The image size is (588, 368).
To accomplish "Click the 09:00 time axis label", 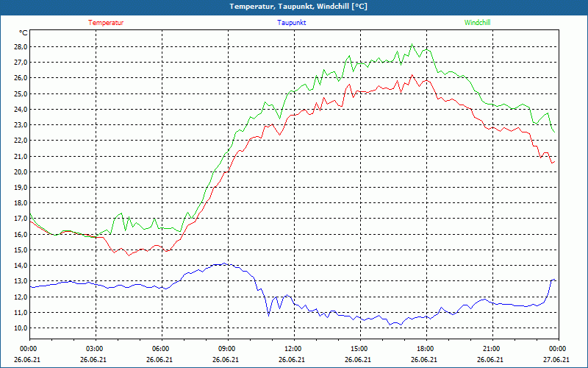I will click(x=228, y=348).
